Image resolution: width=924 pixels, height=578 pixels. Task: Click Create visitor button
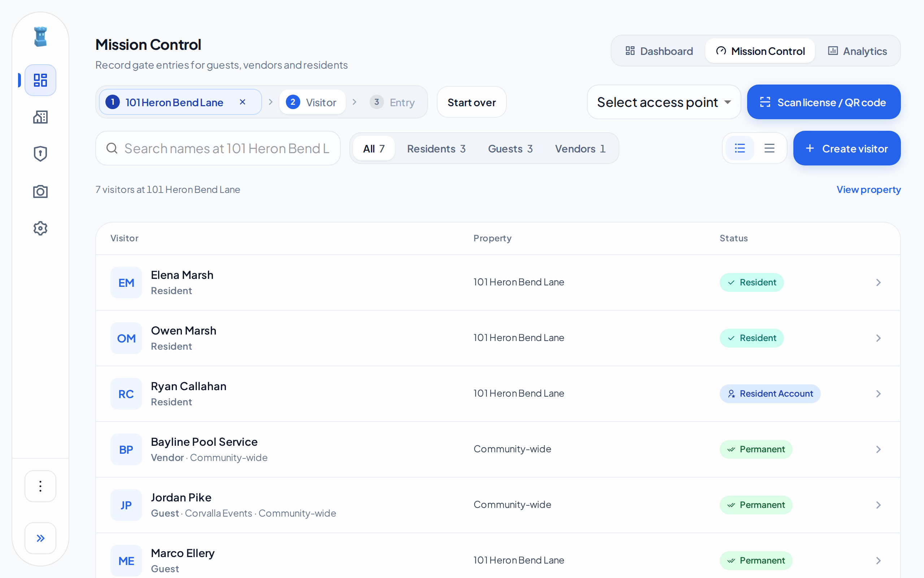coord(847,148)
